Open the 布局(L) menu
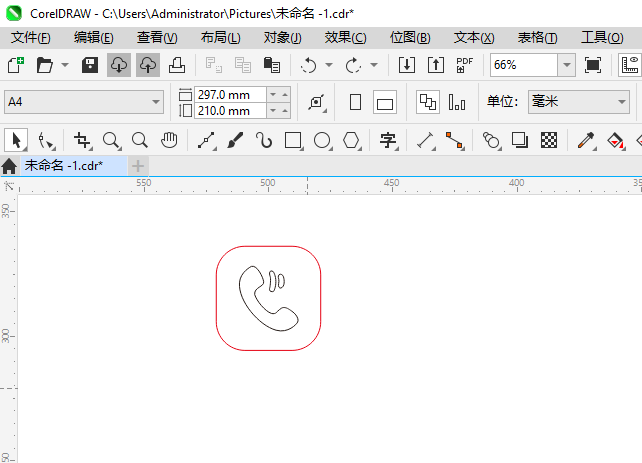 coord(221,38)
